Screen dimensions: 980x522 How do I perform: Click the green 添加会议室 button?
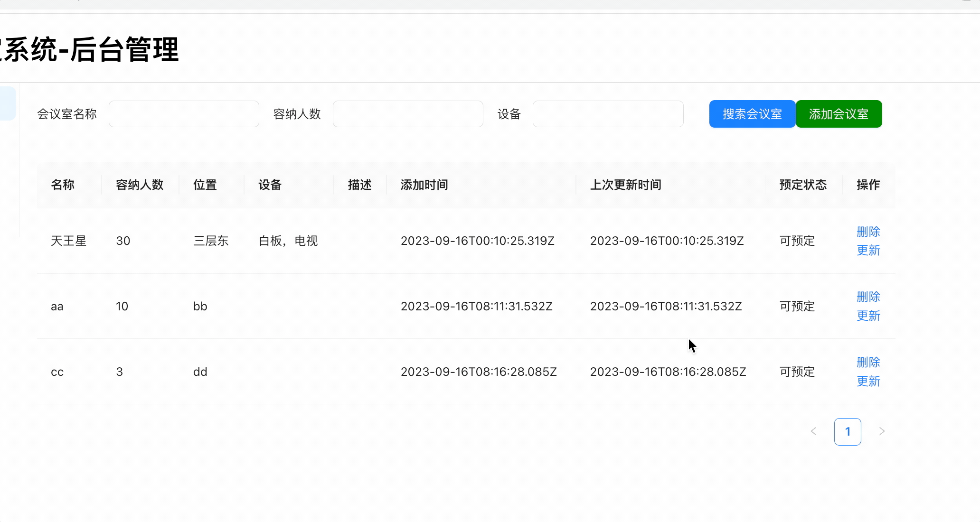[839, 114]
